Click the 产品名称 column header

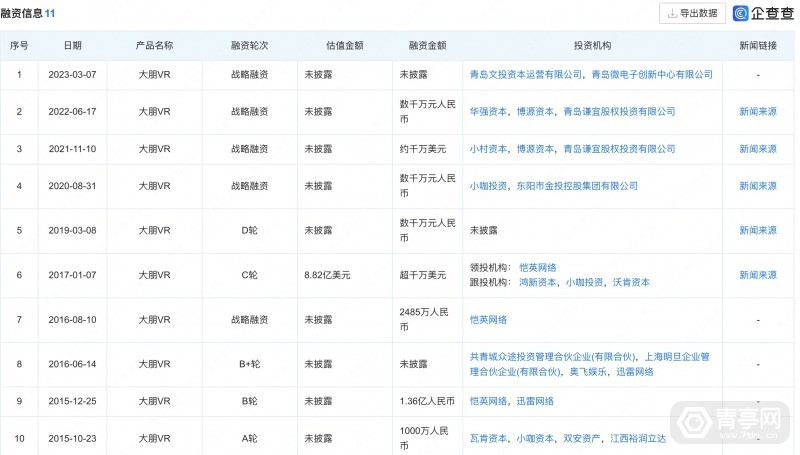(x=155, y=45)
